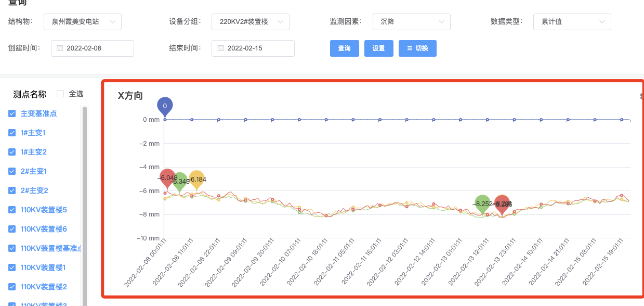This screenshot has width=644, height=306.
Task: Click the 结束时间 field label
Action: [x=185, y=48]
